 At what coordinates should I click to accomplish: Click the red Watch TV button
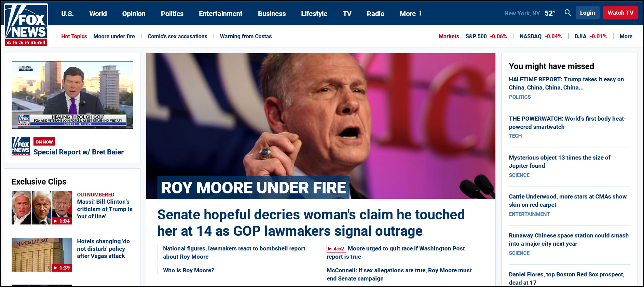tap(620, 13)
